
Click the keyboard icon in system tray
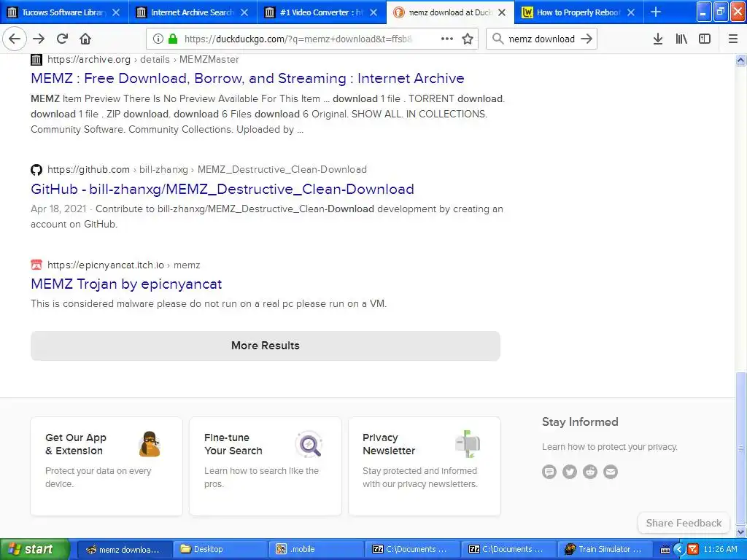[665, 550]
